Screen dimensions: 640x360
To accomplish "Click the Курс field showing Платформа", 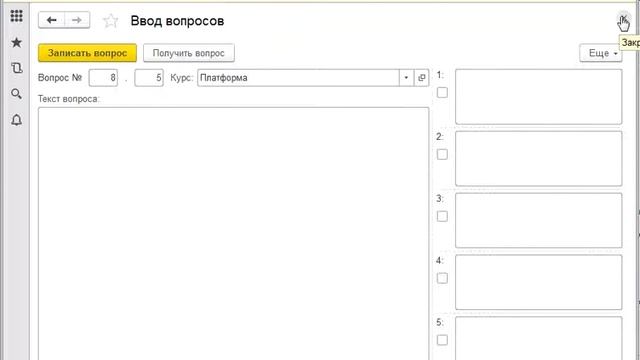I will (298, 78).
